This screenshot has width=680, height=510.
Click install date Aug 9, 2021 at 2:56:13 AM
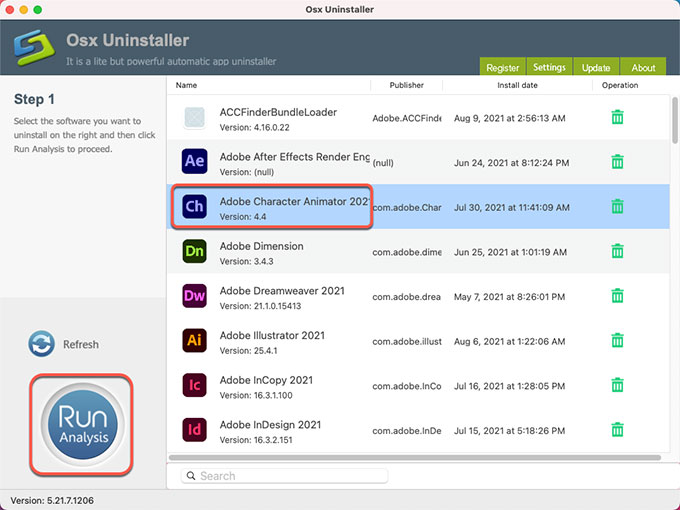pyautogui.click(x=510, y=118)
